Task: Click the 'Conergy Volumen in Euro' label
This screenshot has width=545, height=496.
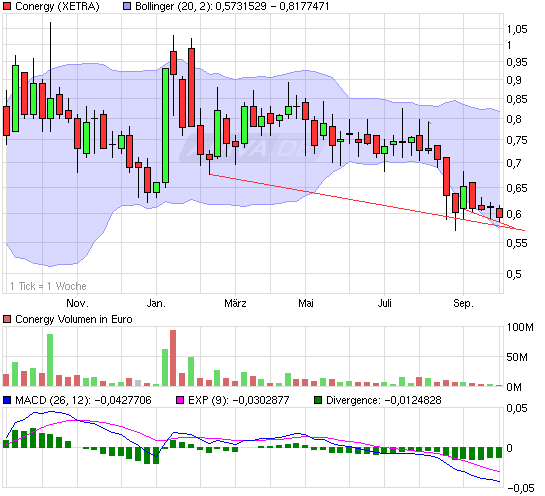Action: (74, 319)
